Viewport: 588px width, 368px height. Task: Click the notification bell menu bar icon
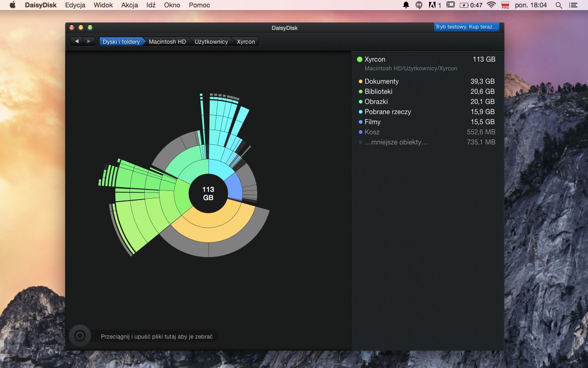(406, 5)
